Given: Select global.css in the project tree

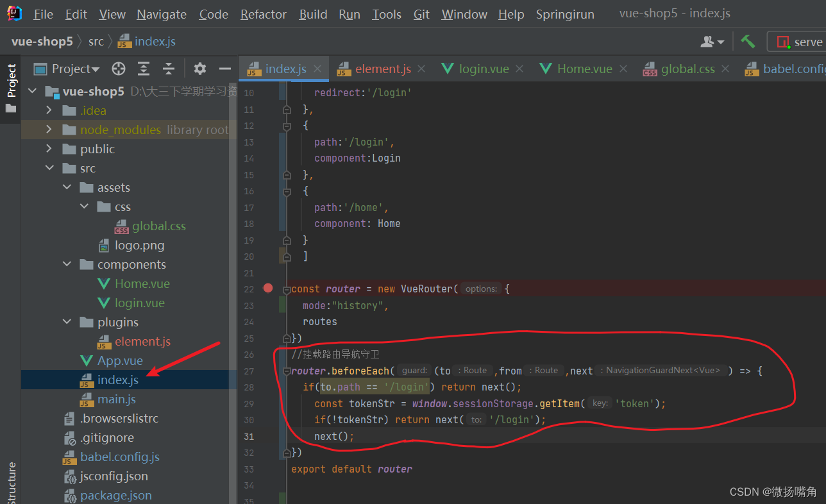Looking at the screenshot, I should point(159,226).
